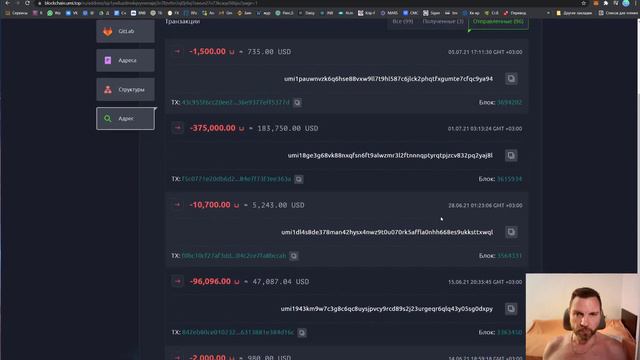Open the Перевод bookmark
The width and height of the screenshot is (640, 360).
pos(515,13)
